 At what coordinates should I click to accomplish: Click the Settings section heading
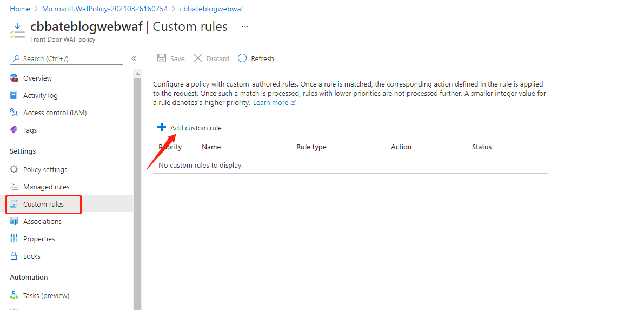click(23, 151)
